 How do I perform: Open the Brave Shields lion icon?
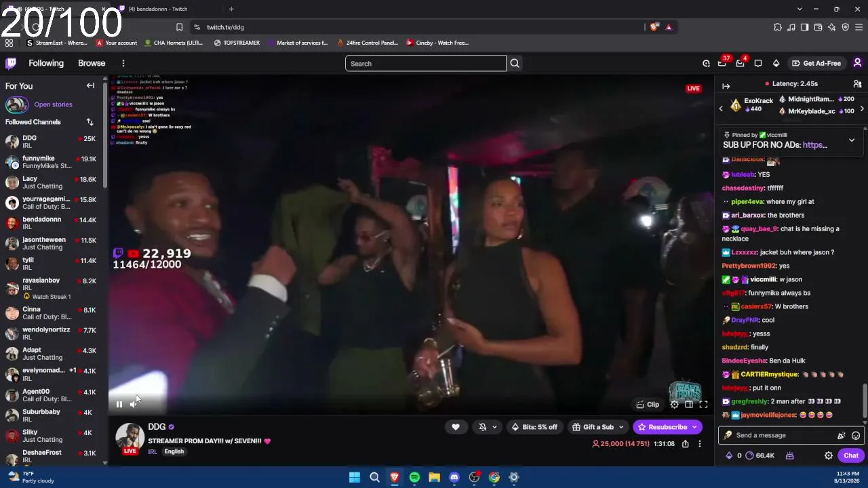(x=654, y=27)
